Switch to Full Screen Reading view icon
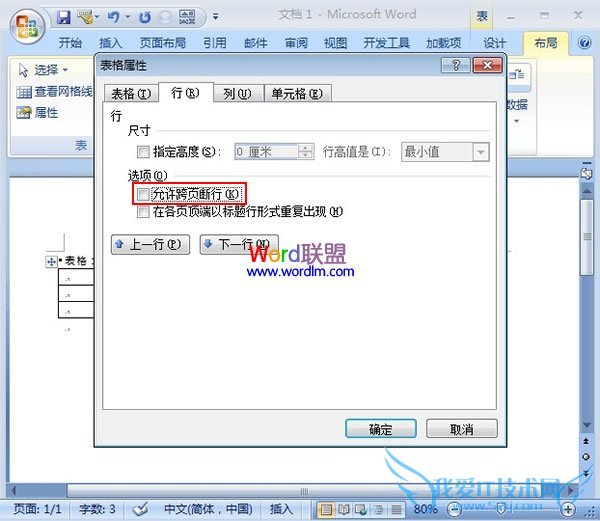Image resolution: width=600 pixels, height=521 pixels. tap(343, 509)
